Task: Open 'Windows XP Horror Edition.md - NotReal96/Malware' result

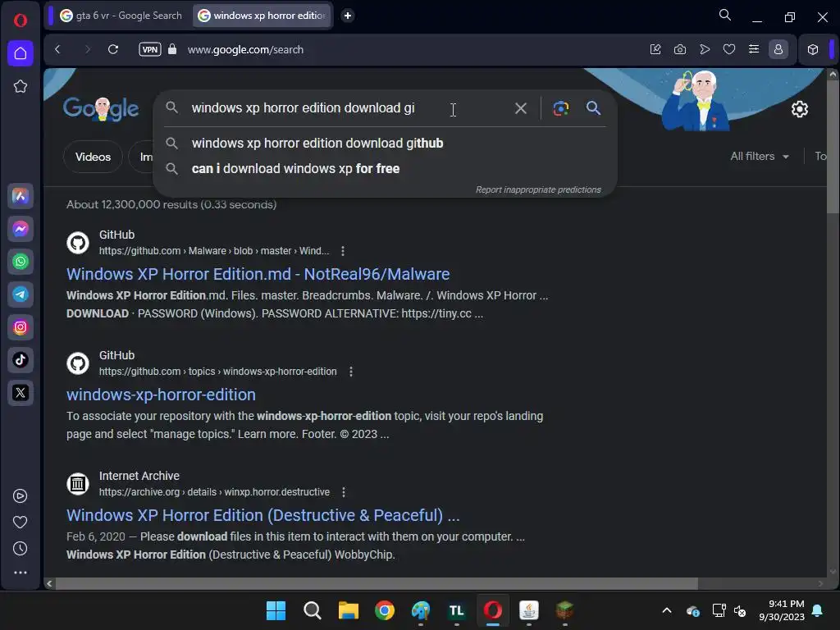Action: coord(258,274)
